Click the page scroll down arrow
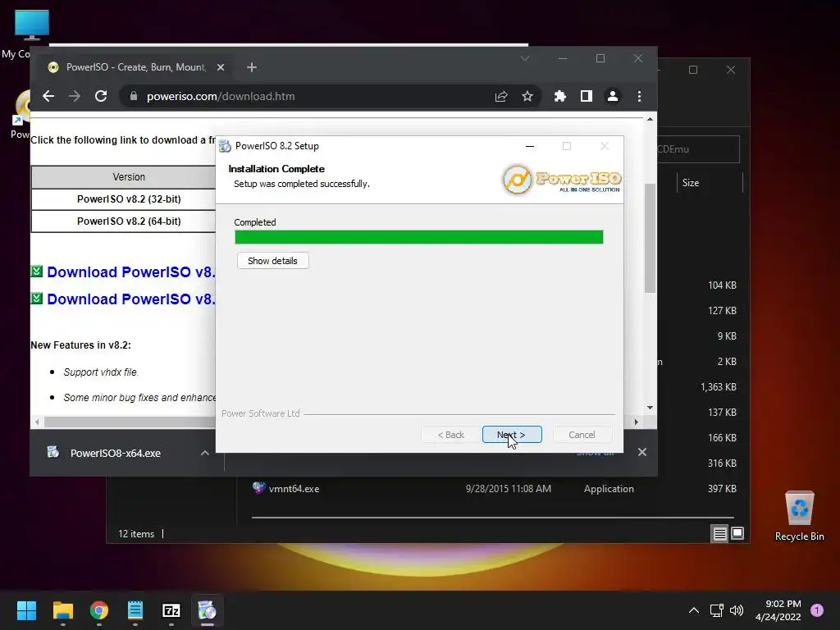The image size is (840, 630). pyautogui.click(x=650, y=408)
